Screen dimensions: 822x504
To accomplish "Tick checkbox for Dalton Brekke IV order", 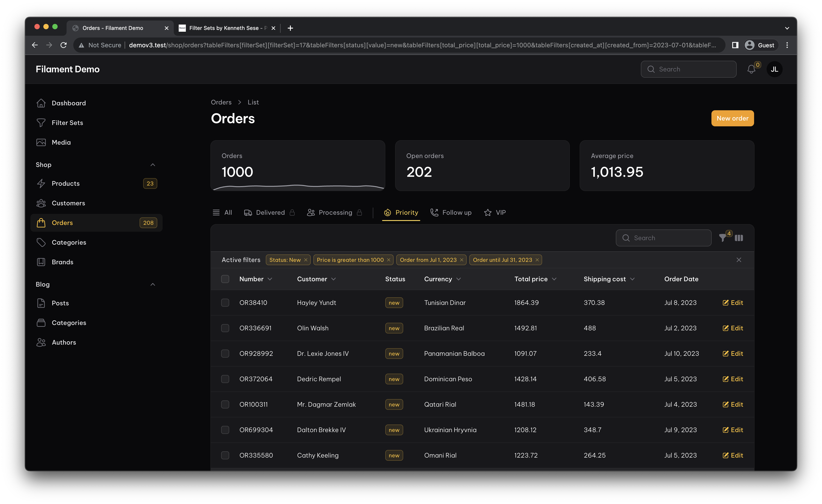I will (x=225, y=430).
